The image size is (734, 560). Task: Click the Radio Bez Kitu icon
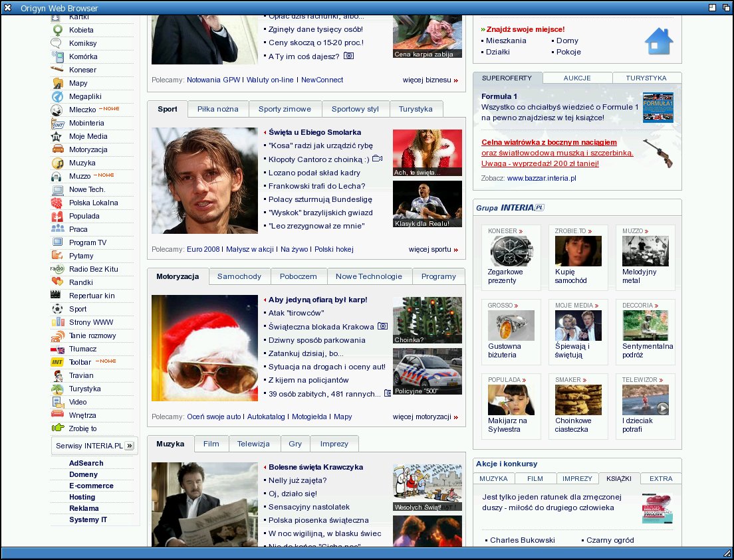coord(57,269)
